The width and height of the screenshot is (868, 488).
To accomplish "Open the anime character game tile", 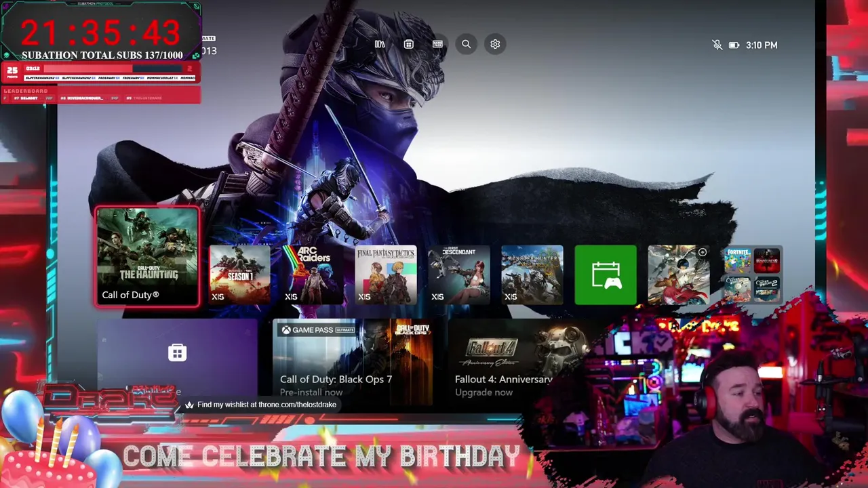I will coord(679,274).
